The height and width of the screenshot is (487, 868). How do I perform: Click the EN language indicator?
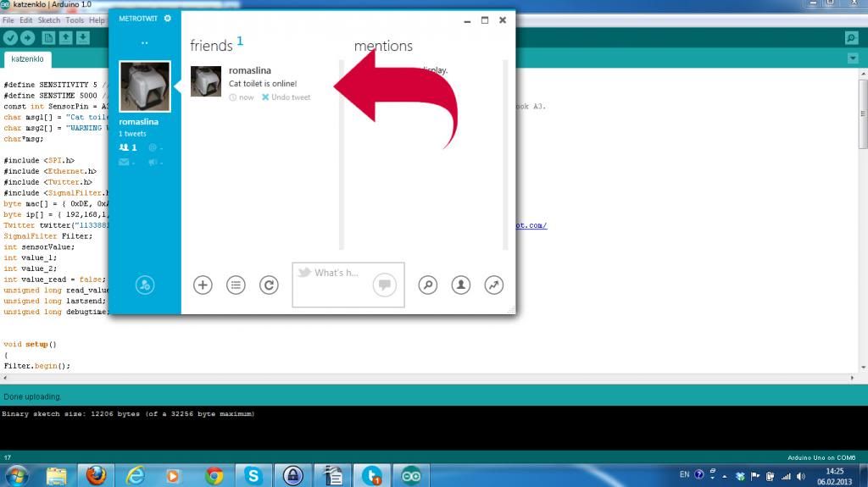684,475
